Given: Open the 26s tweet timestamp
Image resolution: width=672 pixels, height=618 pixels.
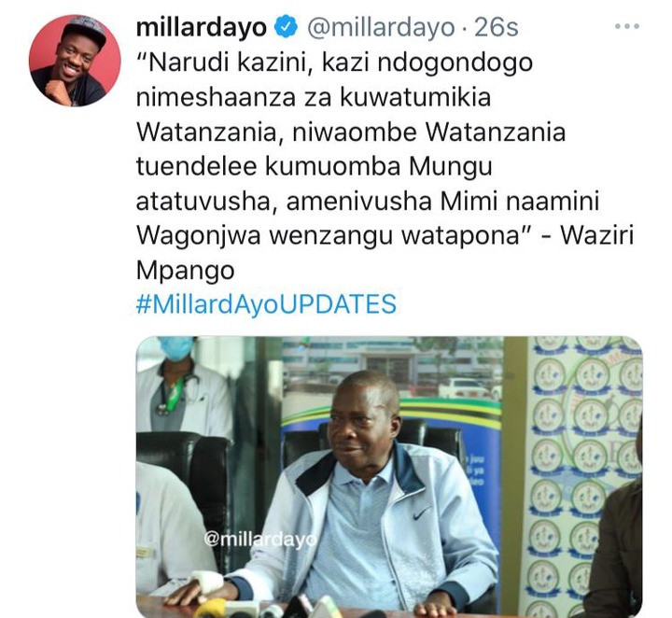Looking at the screenshot, I should [x=497, y=27].
